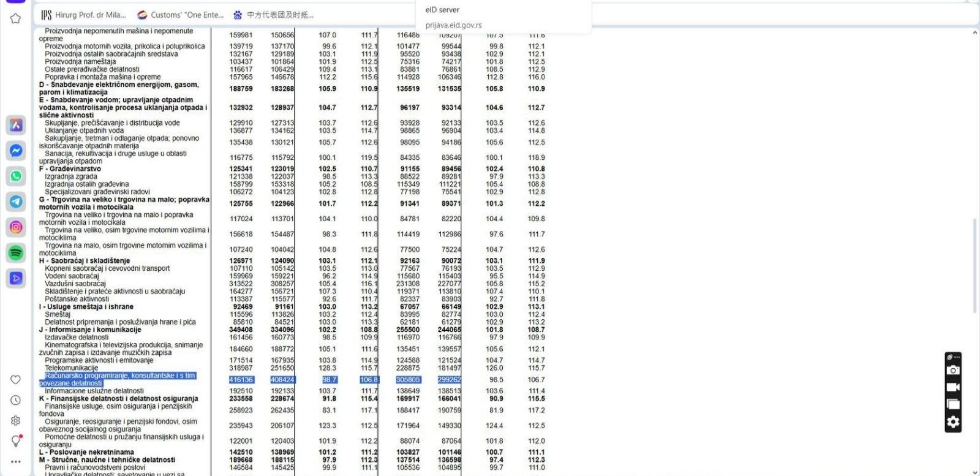Click the highlighted value 408424
The height and width of the screenshot is (476, 980).
(282, 380)
